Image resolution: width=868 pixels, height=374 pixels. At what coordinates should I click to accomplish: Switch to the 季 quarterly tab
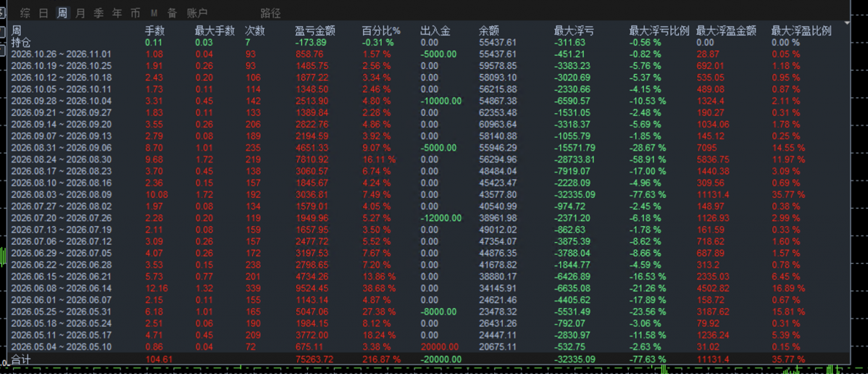[99, 13]
